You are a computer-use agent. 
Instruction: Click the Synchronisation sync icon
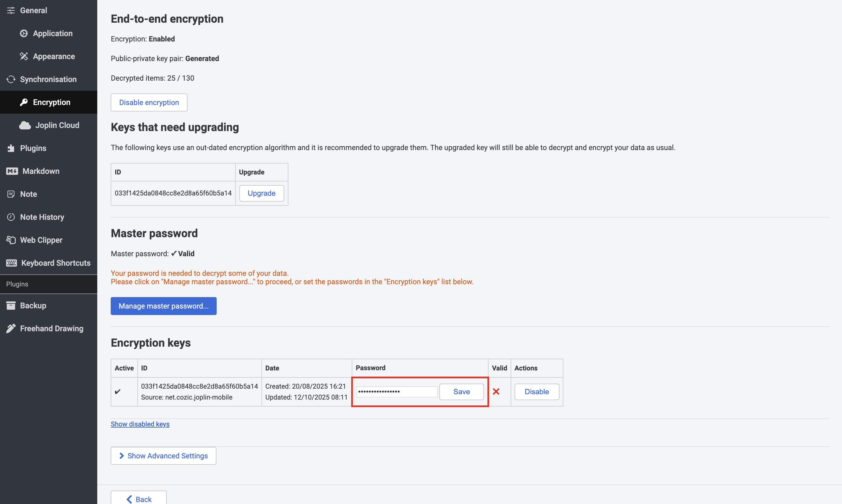(11, 79)
